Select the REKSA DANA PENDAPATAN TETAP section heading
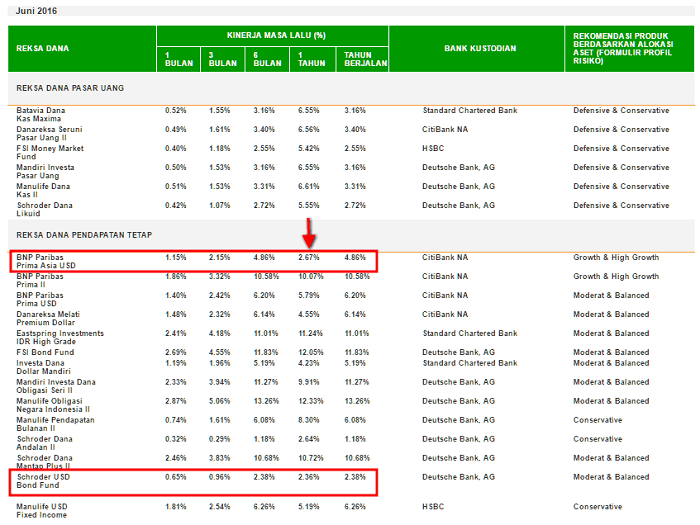The image size is (700, 525). (x=84, y=235)
